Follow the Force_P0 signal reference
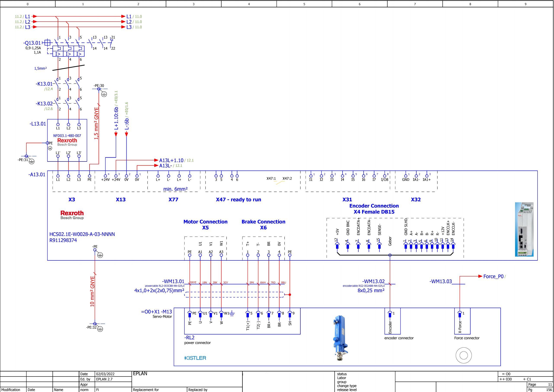554x392 pixels. click(x=493, y=276)
